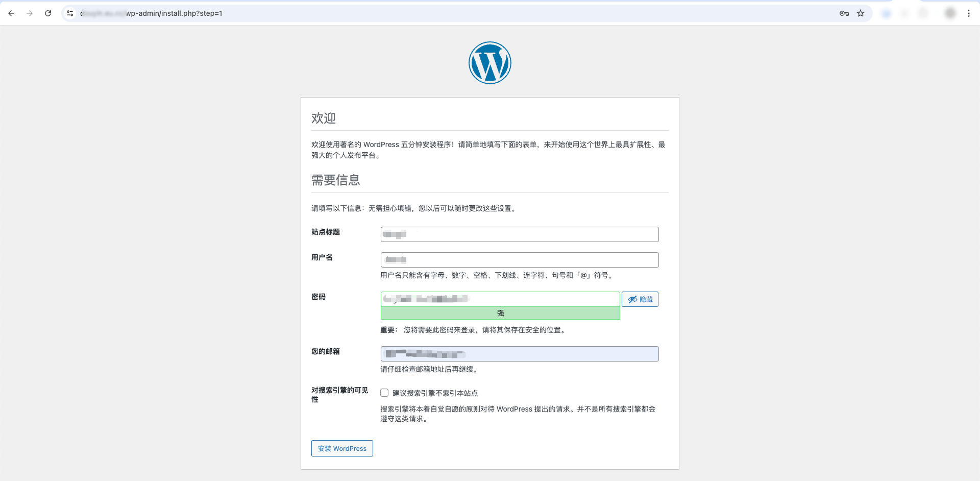Bookmark this page with the star
The height and width of the screenshot is (481, 980).
861,13
